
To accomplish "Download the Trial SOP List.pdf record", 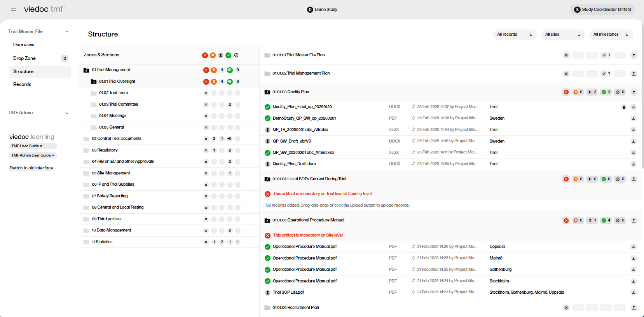I will [x=633, y=293].
